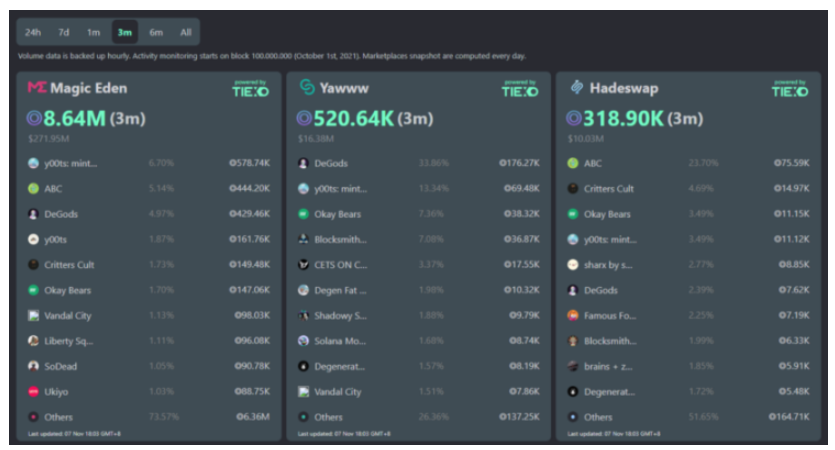Click the DeGods icon in Yawww list
The width and height of the screenshot is (835, 450).
(304, 163)
